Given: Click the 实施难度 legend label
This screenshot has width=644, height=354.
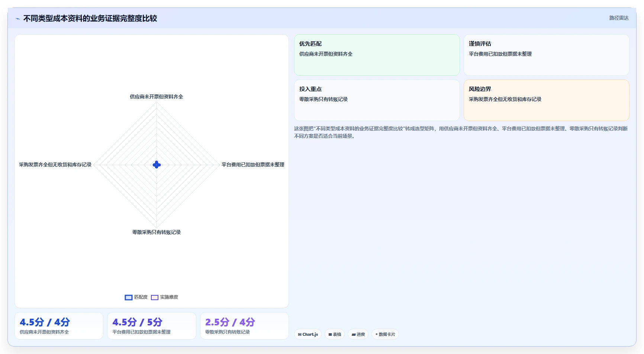Looking at the screenshot, I should [x=169, y=297].
